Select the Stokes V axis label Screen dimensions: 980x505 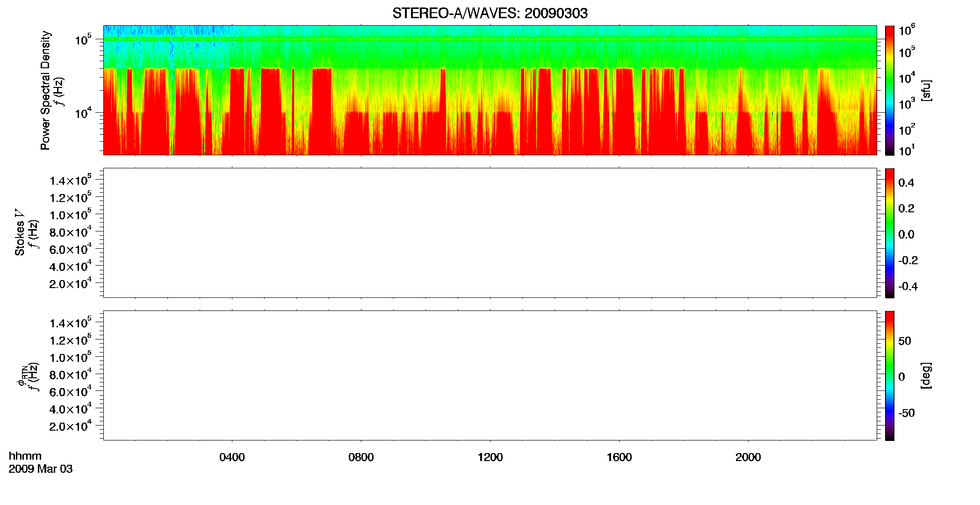pyautogui.click(x=20, y=232)
